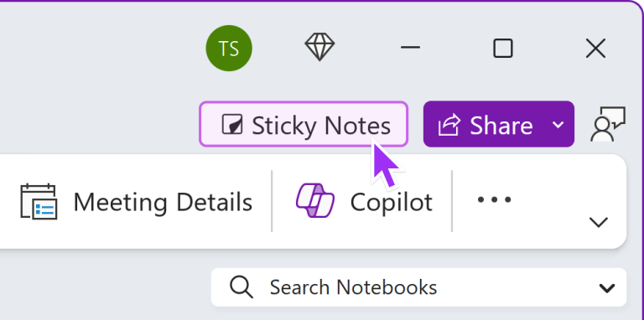Open the feedback person chat icon

coord(608,124)
